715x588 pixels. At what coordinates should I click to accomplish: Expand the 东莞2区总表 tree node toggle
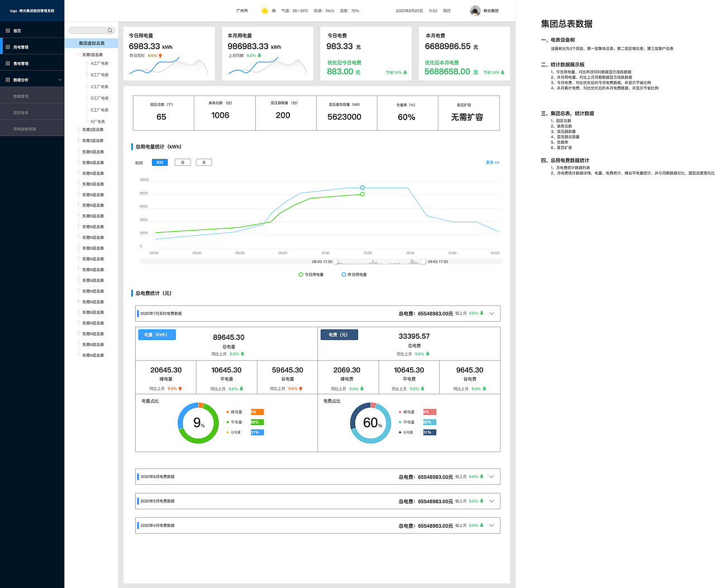click(x=78, y=130)
